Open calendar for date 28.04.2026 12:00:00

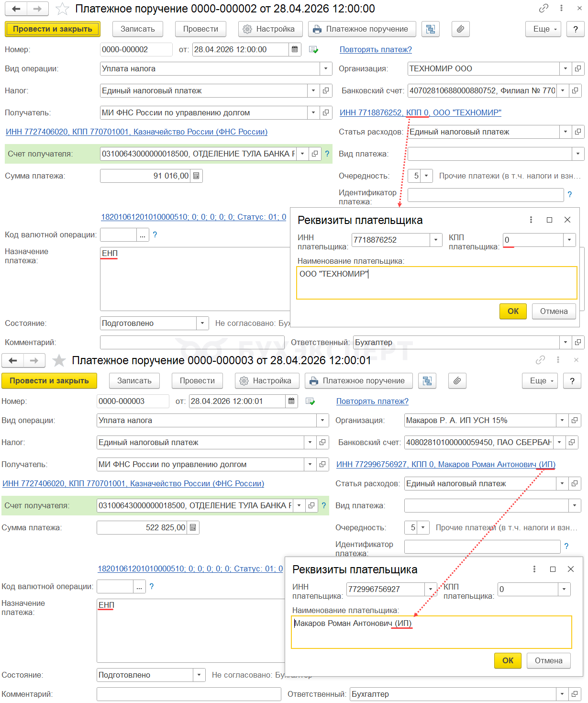point(295,49)
